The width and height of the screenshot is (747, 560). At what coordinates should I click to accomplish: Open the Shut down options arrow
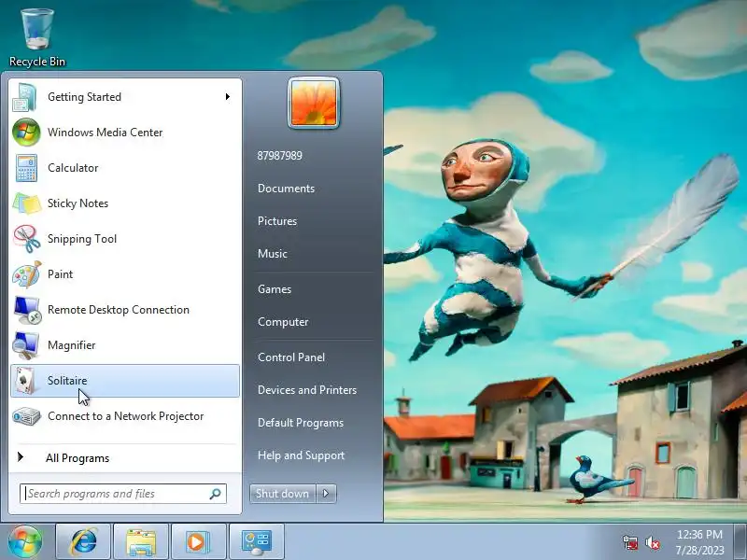[326, 494]
